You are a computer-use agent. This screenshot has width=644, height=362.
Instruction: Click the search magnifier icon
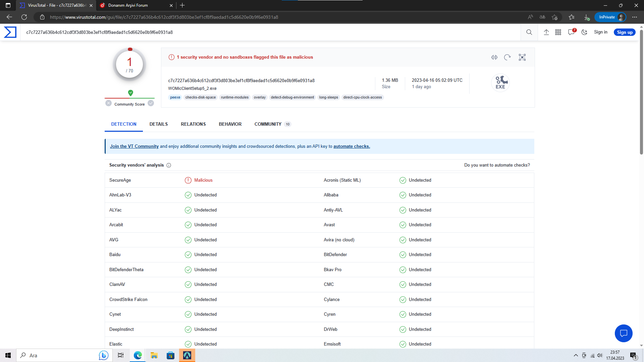529,32
